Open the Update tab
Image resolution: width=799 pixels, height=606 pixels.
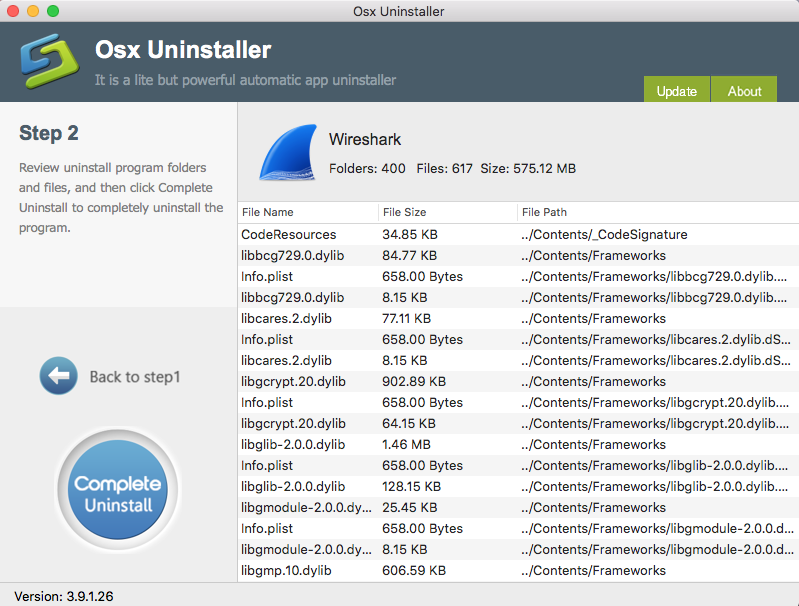pos(676,91)
